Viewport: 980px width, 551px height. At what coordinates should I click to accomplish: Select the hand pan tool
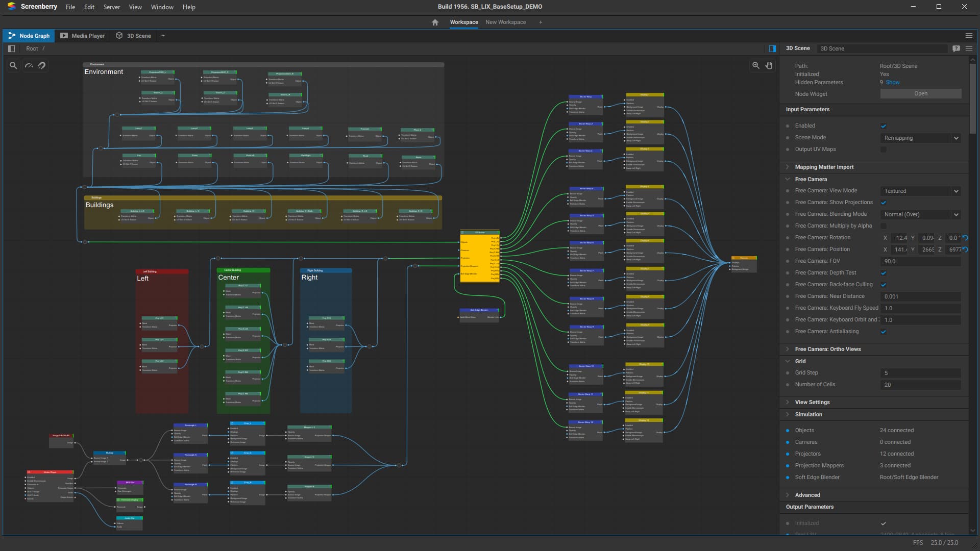coord(769,65)
